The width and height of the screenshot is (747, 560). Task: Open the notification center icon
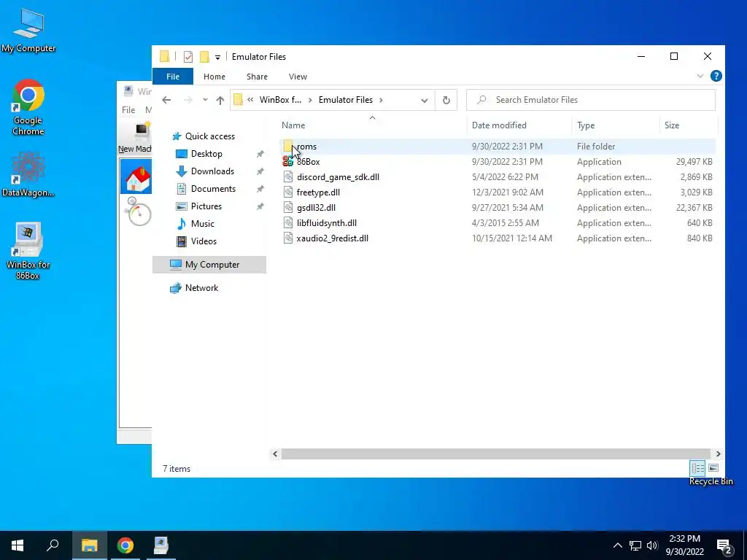724,545
